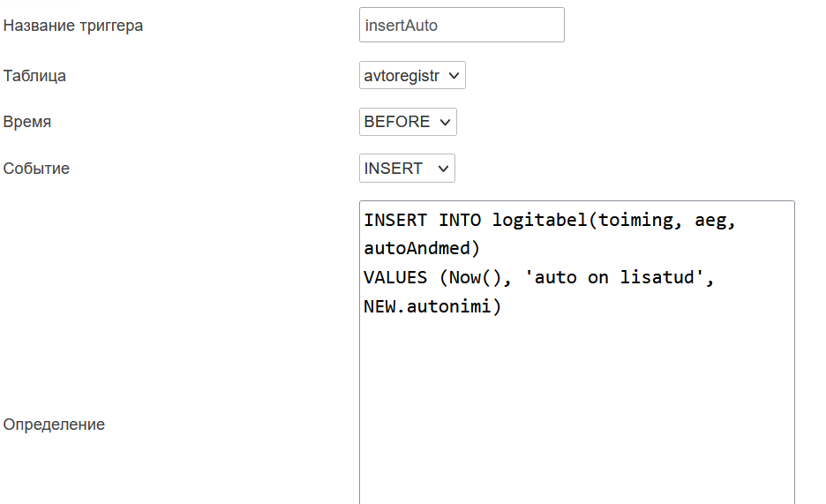This screenshot has width=826, height=504.
Task: Place cursor on the word logitabel in definition
Action: [x=539, y=220]
